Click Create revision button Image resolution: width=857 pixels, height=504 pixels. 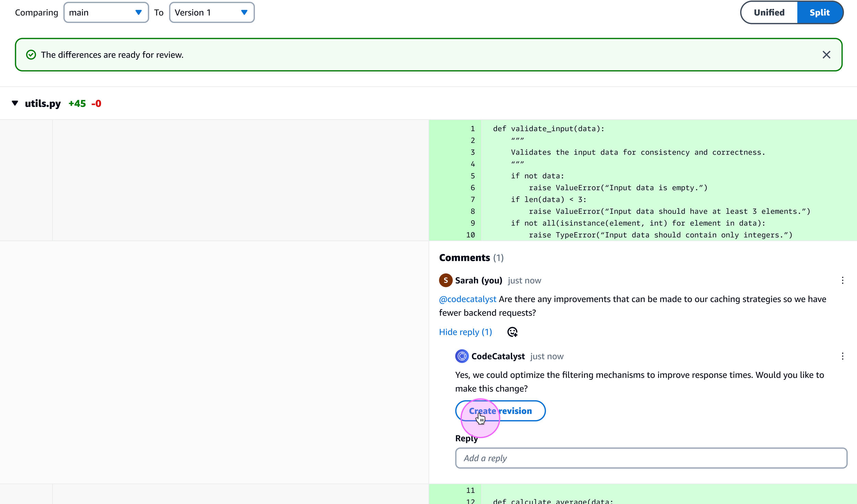tap(500, 411)
